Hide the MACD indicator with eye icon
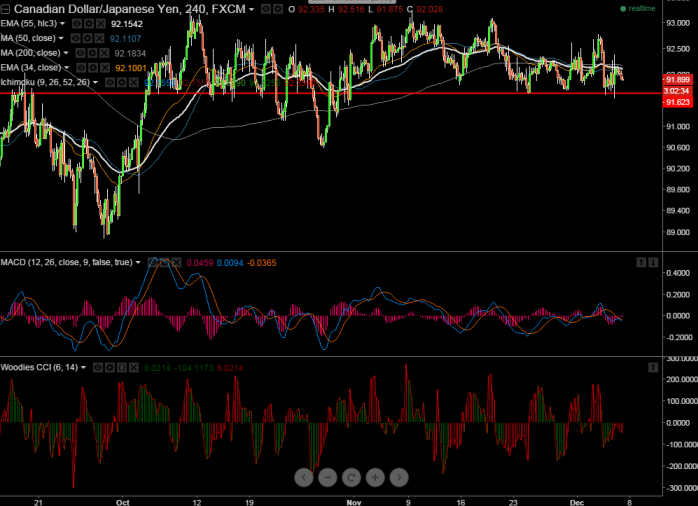This screenshot has width=698, height=506. pos(153,263)
